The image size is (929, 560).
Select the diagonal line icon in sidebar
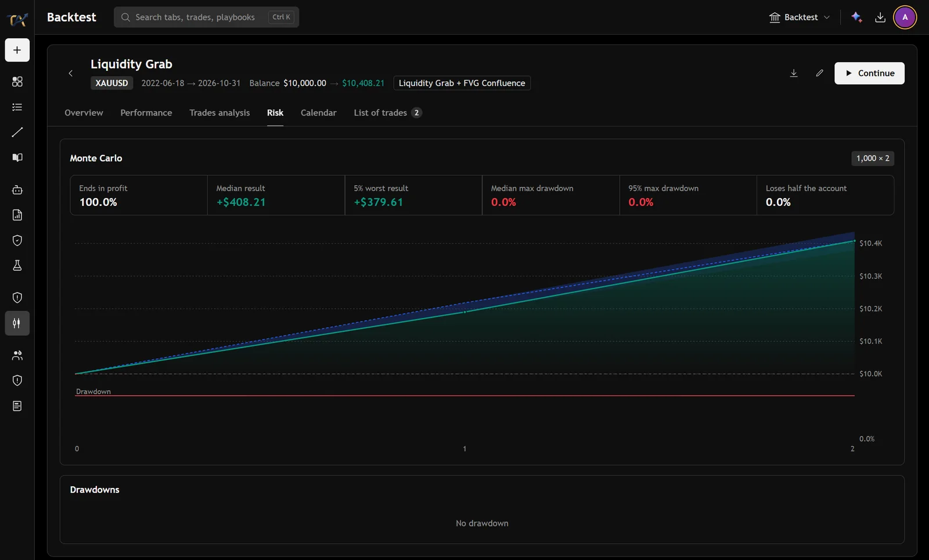17,132
